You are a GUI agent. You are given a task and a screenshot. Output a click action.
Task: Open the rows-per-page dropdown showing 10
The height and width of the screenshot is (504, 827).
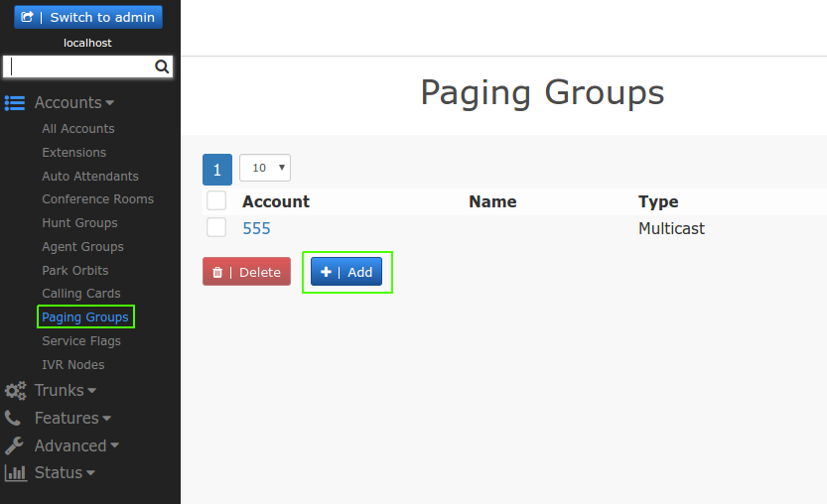pyautogui.click(x=265, y=169)
